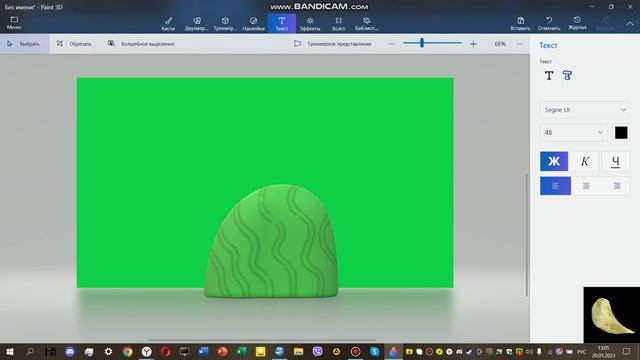This screenshot has width=640, height=360.
Task: Click the zoom slider handle
Action: [x=422, y=43]
